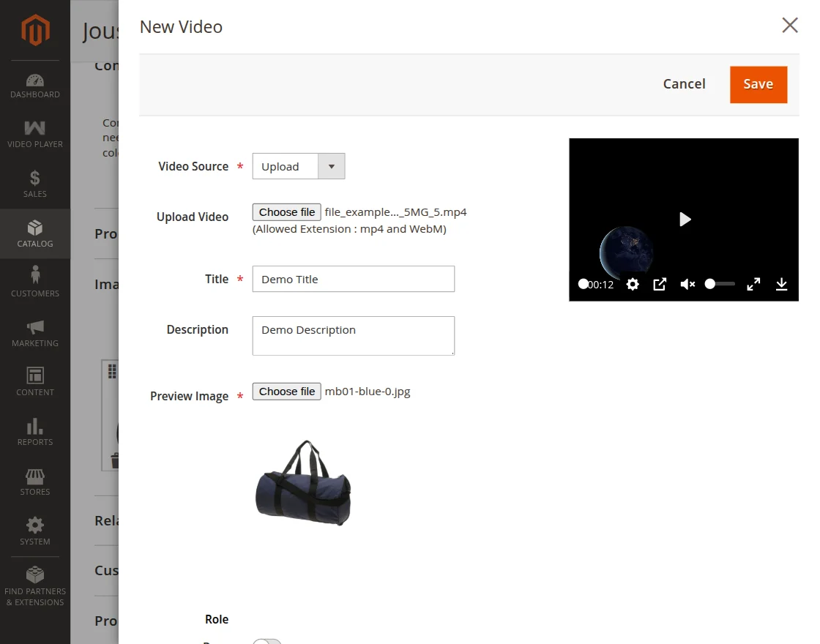Choose file for Upload Video
The image size is (820, 644).
tap(286, 212)
